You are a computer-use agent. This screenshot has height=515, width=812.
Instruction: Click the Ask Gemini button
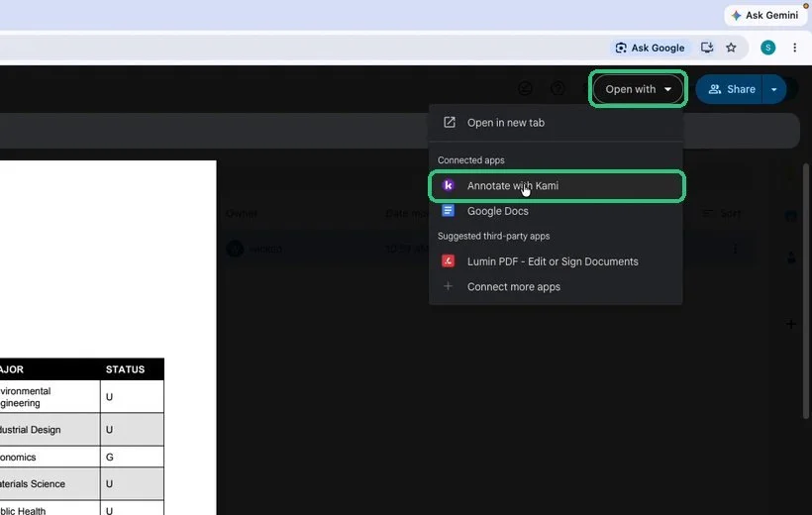click(764, 15)
